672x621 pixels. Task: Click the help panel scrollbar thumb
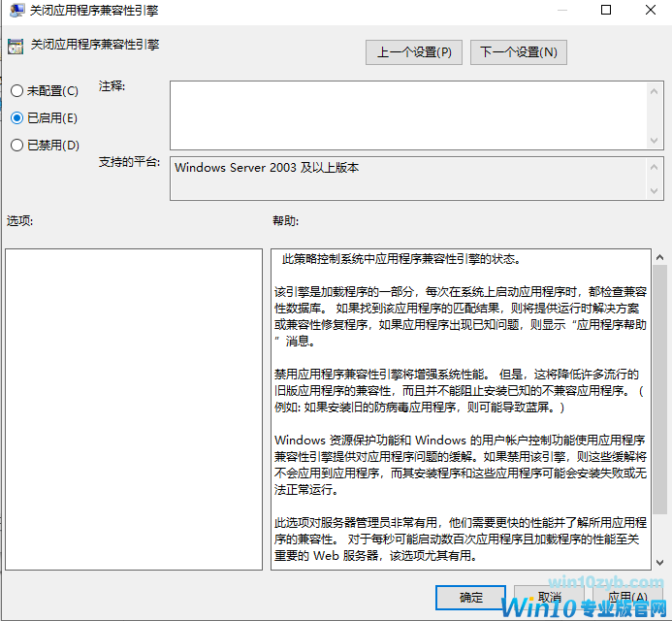(659, 389)
